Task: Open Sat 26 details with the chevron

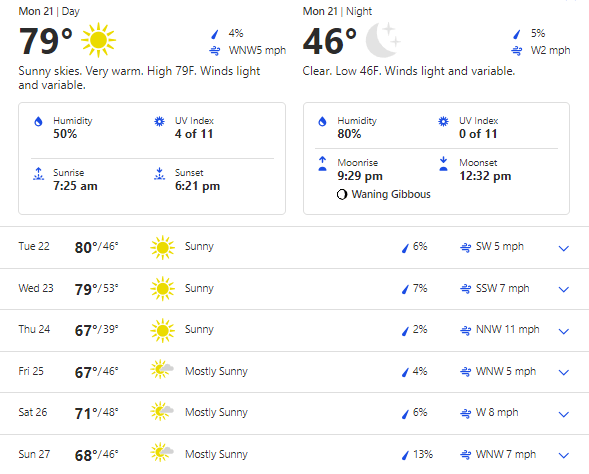Action: tap(563, 414)
